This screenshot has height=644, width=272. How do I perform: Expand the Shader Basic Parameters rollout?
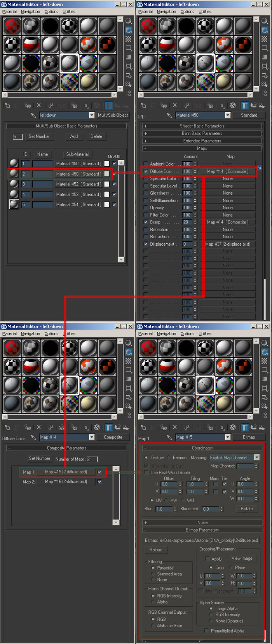(202, 126)
